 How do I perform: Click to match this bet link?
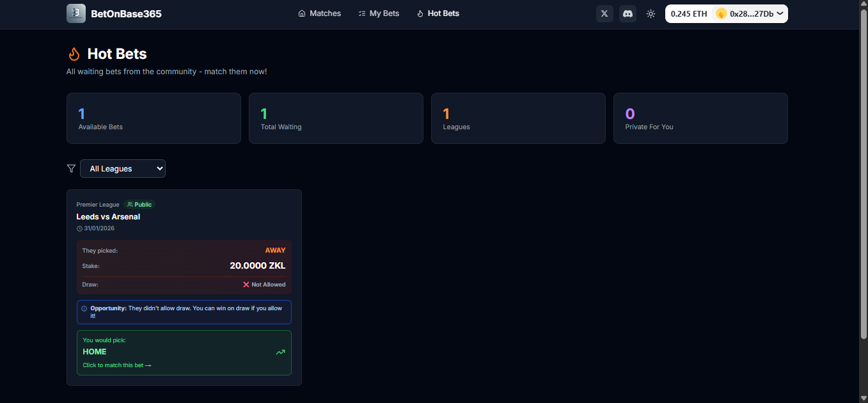[116, 365]
